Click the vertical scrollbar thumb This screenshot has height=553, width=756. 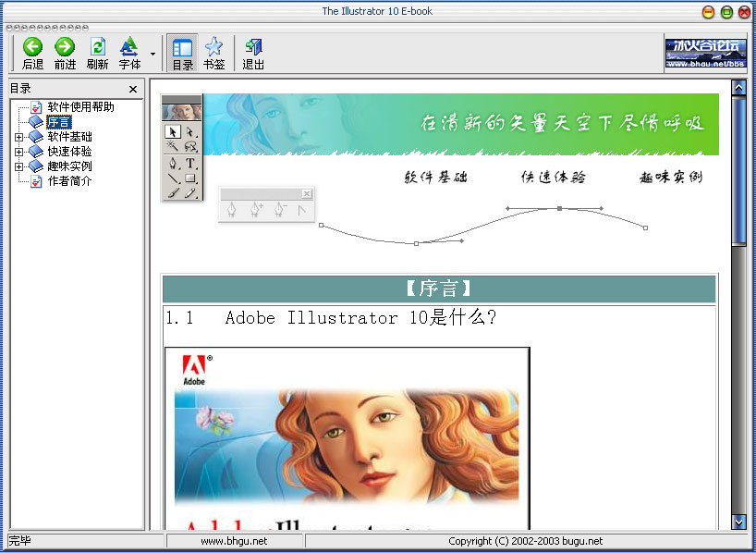tap(738, 171)
